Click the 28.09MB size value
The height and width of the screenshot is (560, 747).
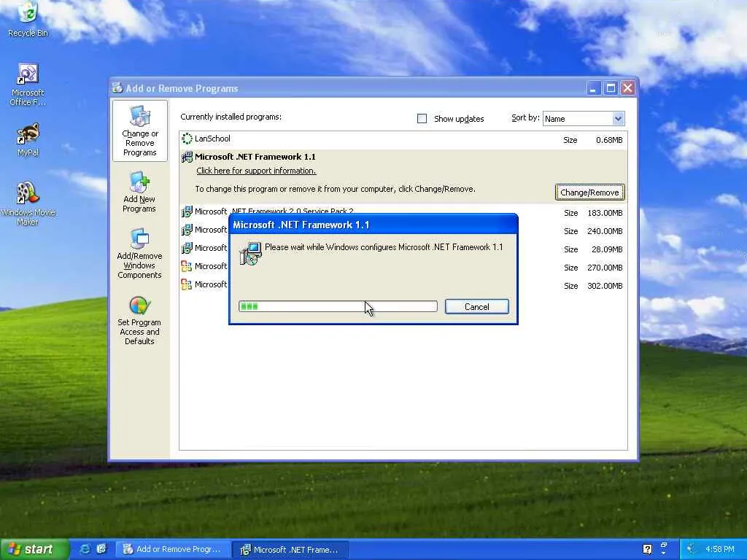coord(607,249)
